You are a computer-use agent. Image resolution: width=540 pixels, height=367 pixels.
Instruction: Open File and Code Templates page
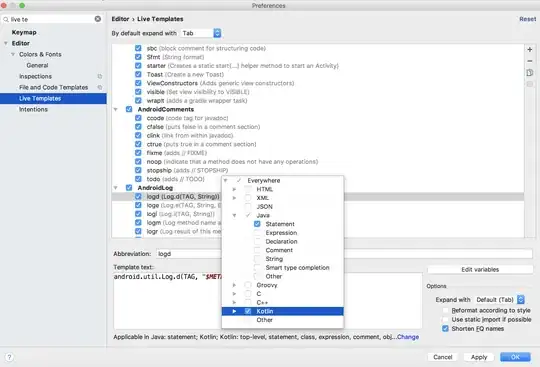pos(53,87)
